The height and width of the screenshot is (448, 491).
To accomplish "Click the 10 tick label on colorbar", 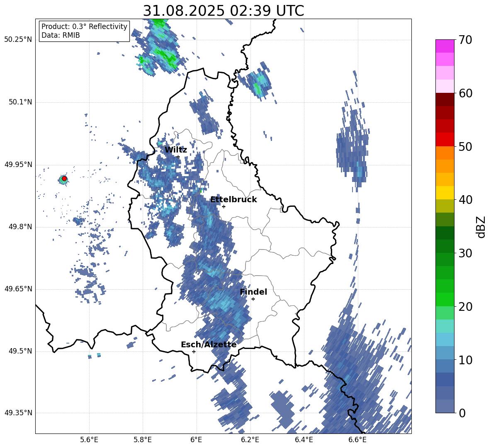I will pos(465,360).
